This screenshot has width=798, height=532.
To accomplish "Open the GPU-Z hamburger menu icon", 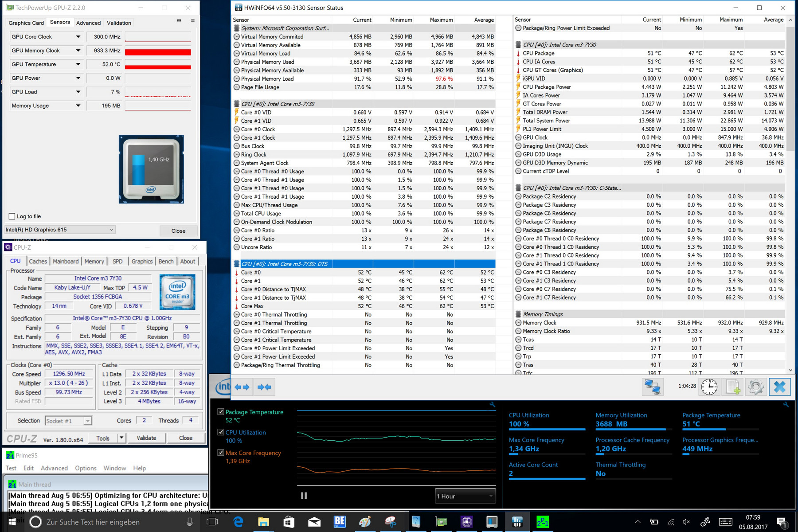I will (x=193, y=20).
